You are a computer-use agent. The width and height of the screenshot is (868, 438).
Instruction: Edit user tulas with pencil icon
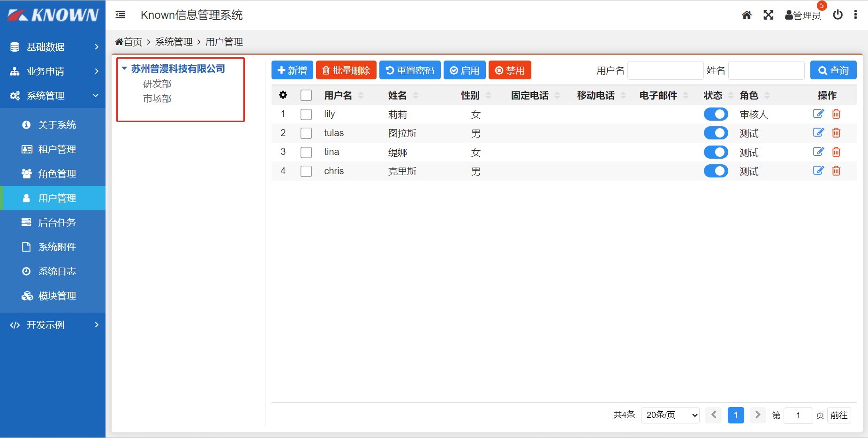point(818,132)
